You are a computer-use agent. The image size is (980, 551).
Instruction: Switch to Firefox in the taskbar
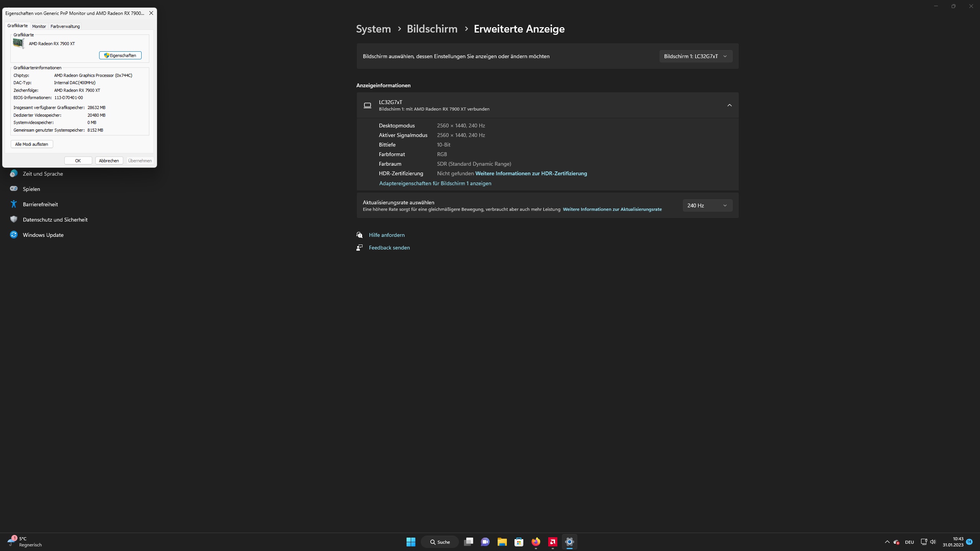[536, 542]
